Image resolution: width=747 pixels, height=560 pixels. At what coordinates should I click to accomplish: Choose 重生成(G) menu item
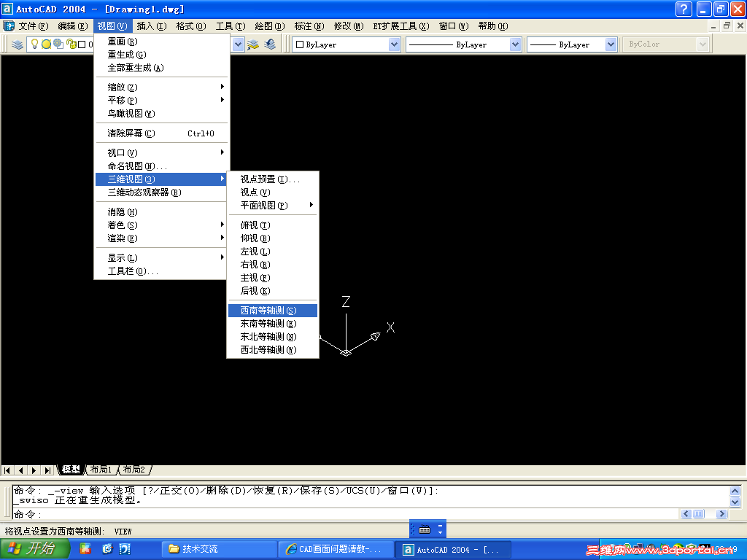coord(161,55)
